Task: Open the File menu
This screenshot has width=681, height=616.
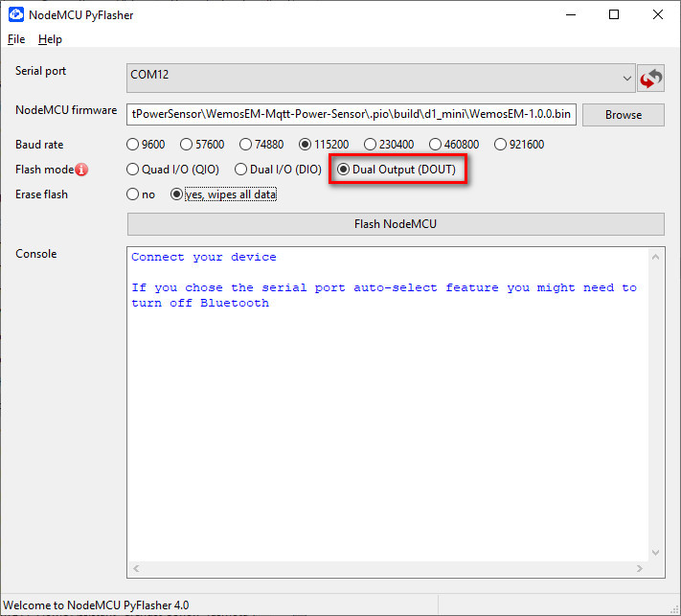Action: [16, 39]
